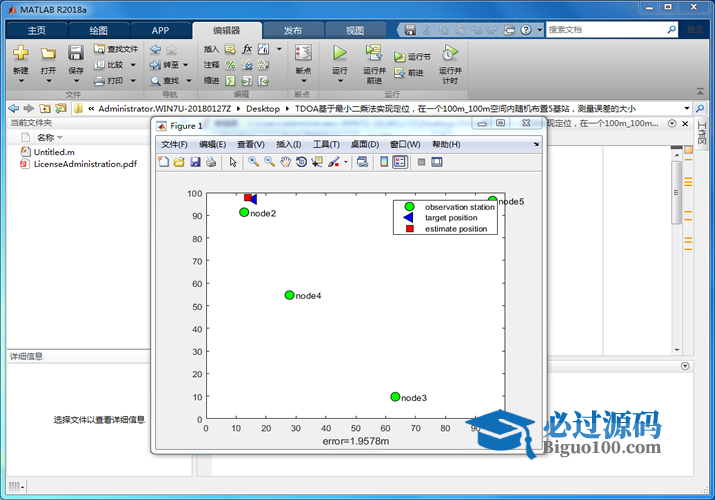Click the Figure 1 print figure icon

(x=211, y=162)
